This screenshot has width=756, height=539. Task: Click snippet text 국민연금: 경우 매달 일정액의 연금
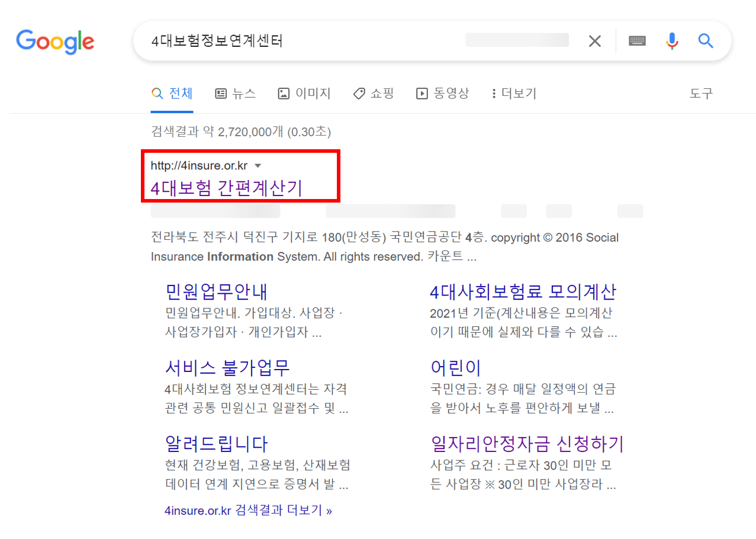click(x=523, y=399)
